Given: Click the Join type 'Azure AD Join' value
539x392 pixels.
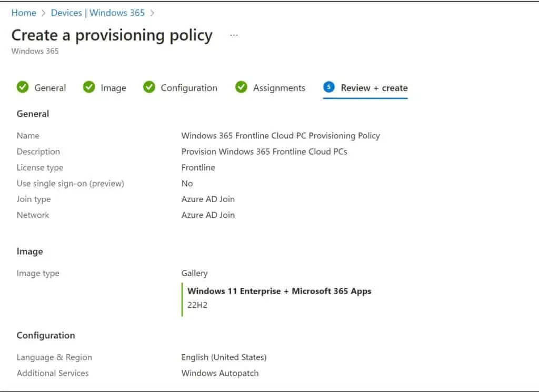Looking at the screenshot, I should click(208, 199).
